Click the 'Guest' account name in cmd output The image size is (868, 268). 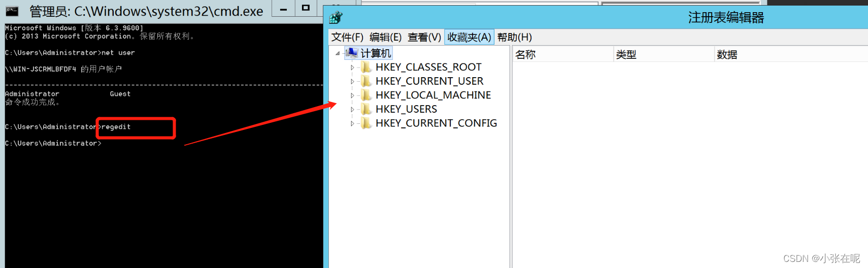point(120,94)
